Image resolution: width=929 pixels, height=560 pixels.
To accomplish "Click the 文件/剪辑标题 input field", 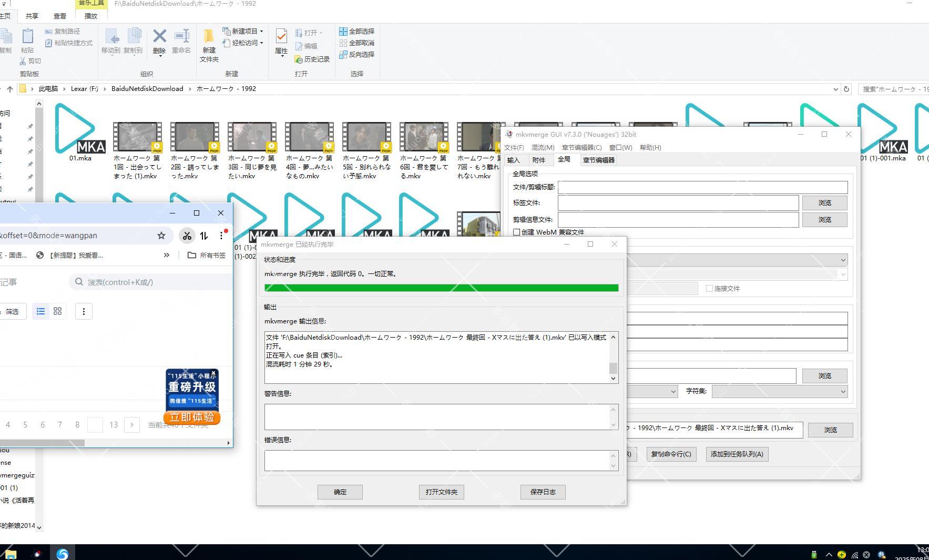I will click(702, 187).
